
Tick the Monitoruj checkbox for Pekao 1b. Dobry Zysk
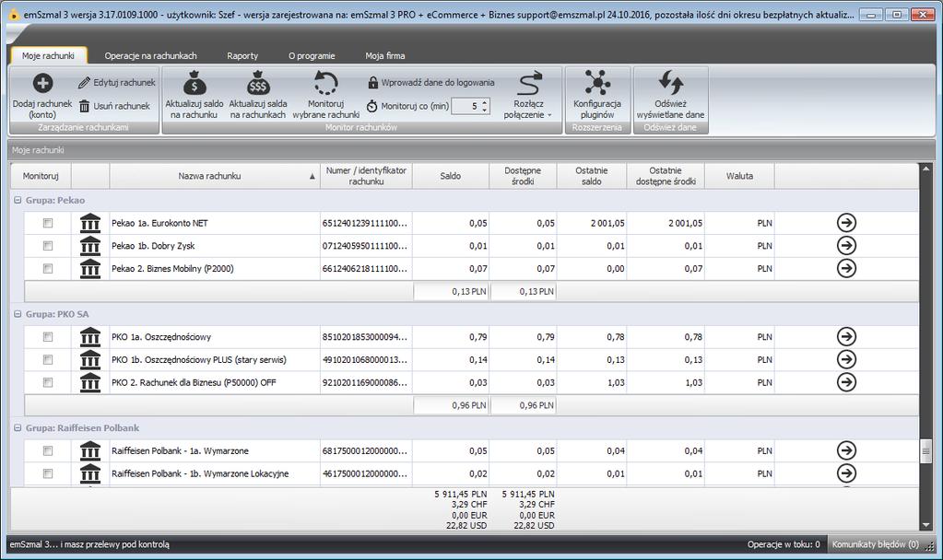click(48, 246)
